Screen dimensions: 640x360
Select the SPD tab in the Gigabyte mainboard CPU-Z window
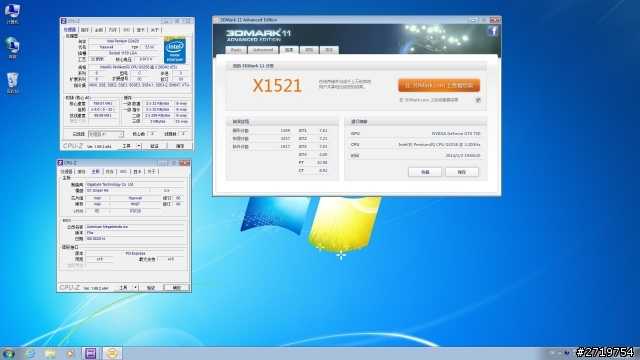(x=123, y=172)
